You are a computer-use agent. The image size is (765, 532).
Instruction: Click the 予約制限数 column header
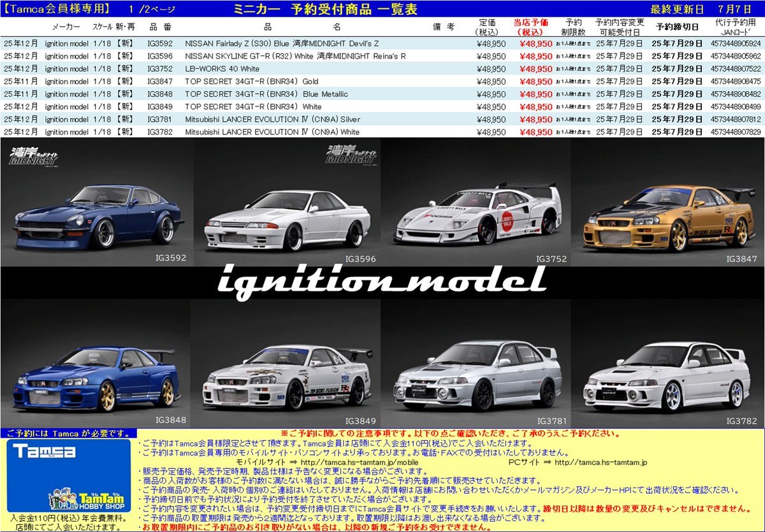(572, 27)
